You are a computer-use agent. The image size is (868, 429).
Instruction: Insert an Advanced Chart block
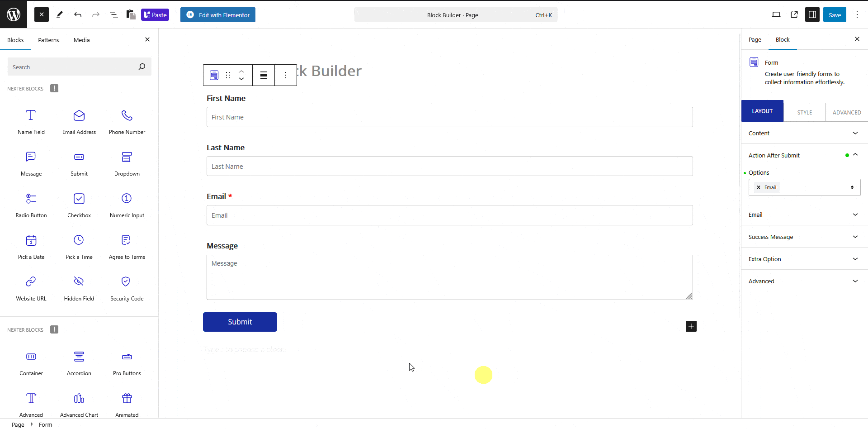(79, 404)
